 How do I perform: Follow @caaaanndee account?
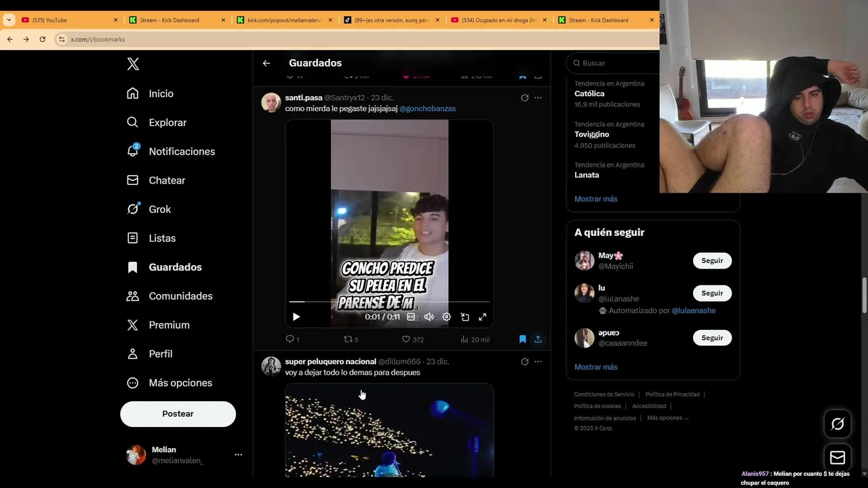click(712, 338)
